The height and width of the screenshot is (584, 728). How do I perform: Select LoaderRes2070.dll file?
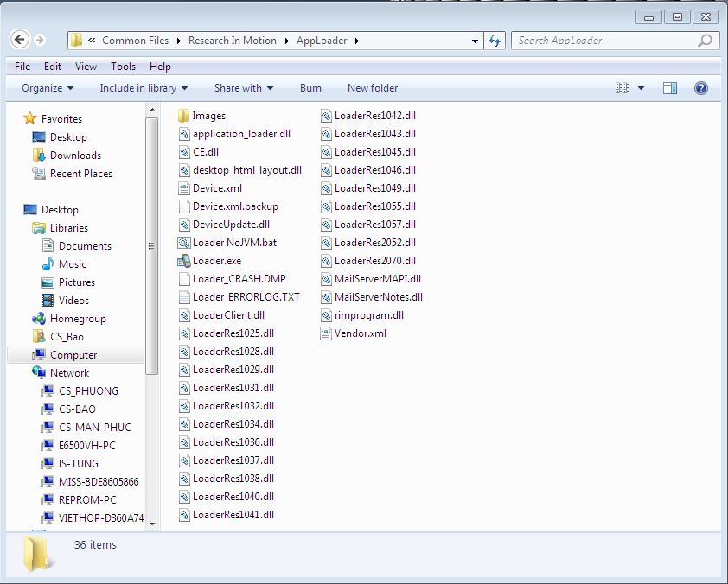tap(368, 261)
